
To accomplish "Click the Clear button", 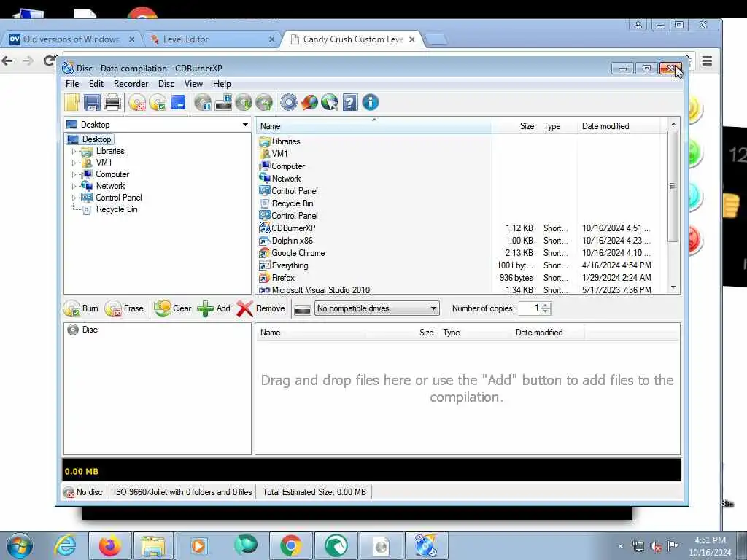I will click(x=172, y=308).
